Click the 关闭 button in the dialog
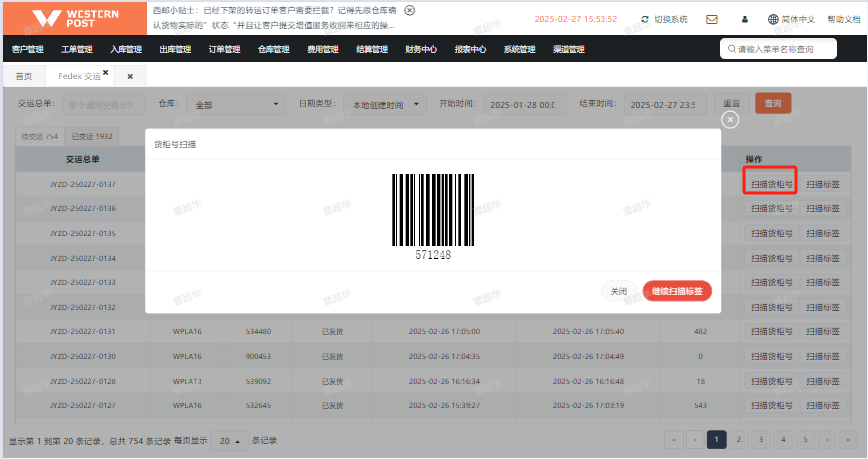The height and width of the screenshot is (459, 868). pos(619,291)
